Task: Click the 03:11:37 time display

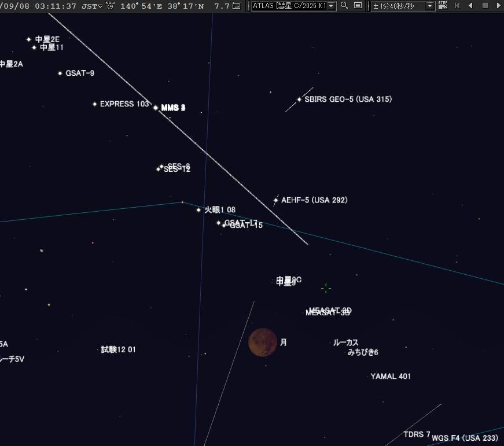Action: (x=56, y=6)
